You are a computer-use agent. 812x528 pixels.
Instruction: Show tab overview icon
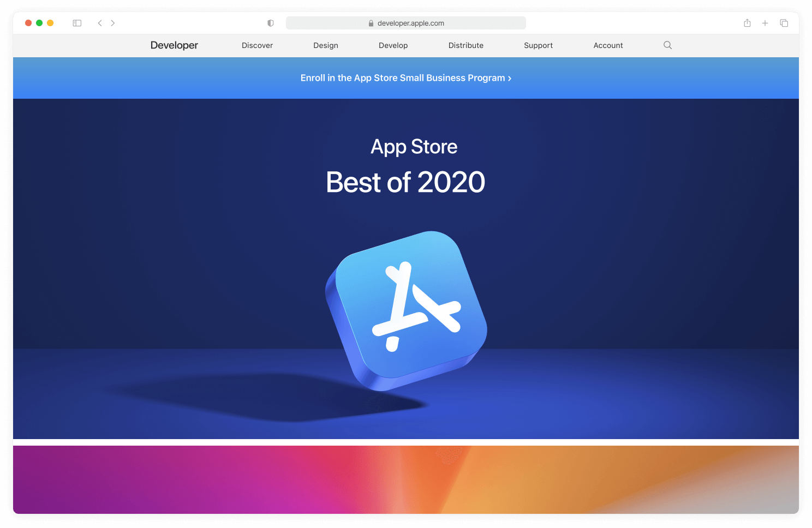(x=784, y=23)
